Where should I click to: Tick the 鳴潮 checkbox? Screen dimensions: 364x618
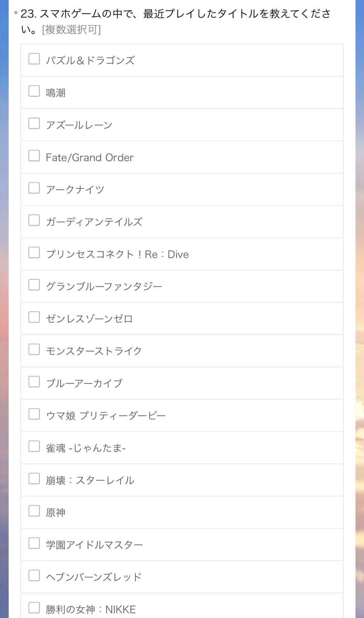click(x=34, y=91)
